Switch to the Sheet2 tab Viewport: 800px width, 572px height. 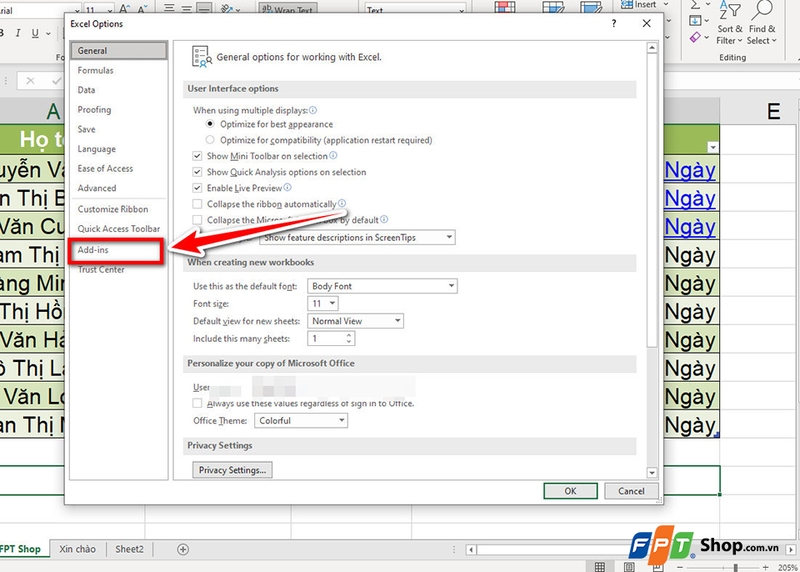click(x=129, y=549)
